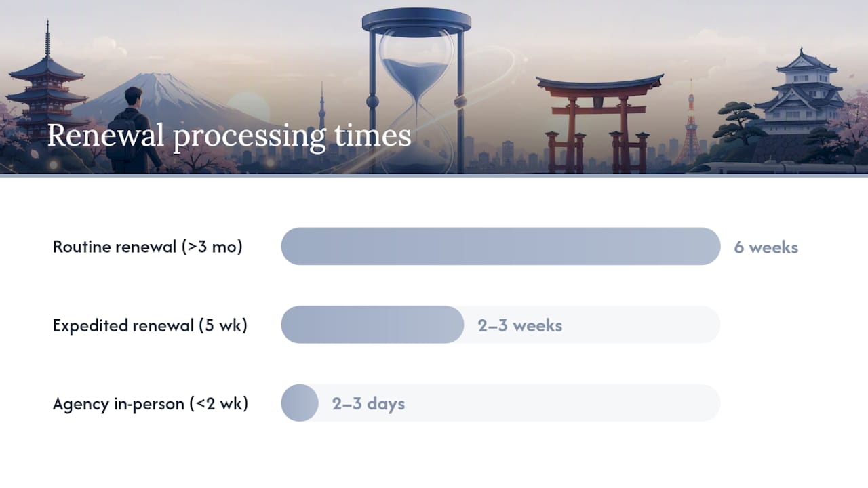Click the 'Renewal processing times' title
This screenshot has width=868, height=488.
tap(229, 136)
